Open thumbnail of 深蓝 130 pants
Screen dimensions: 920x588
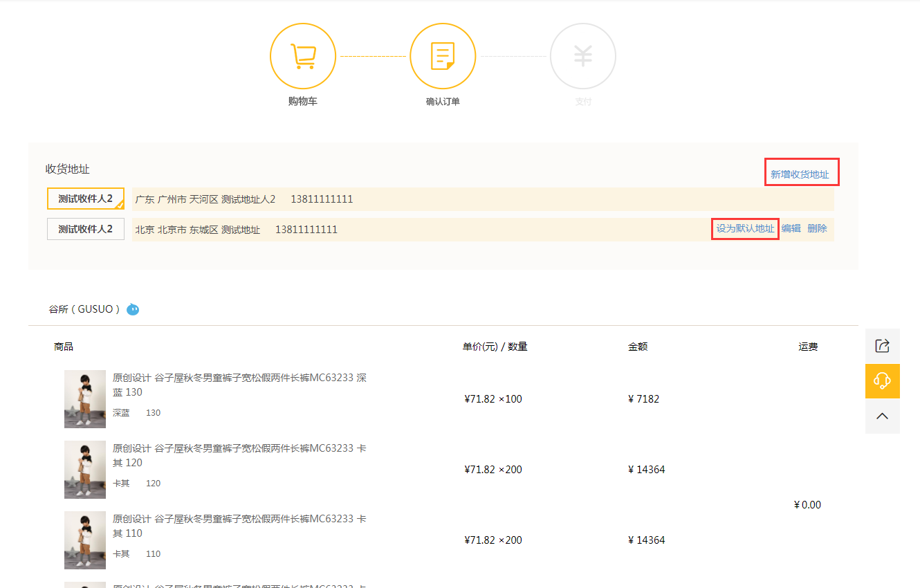[85, 399]
